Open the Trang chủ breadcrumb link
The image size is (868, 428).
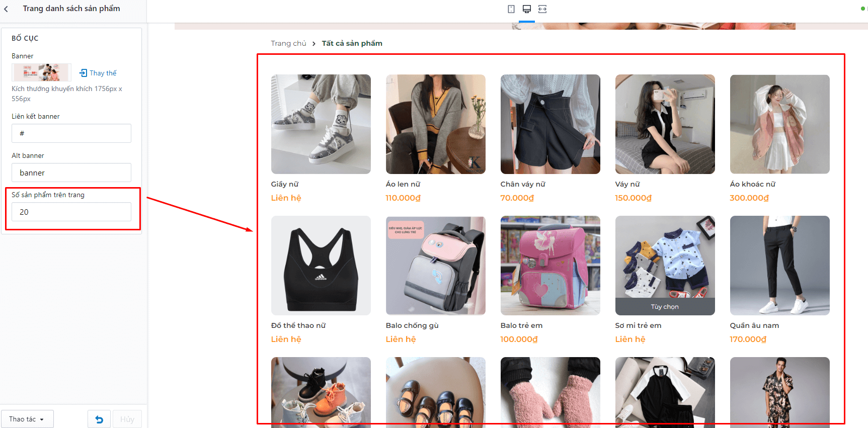(288, 43)
